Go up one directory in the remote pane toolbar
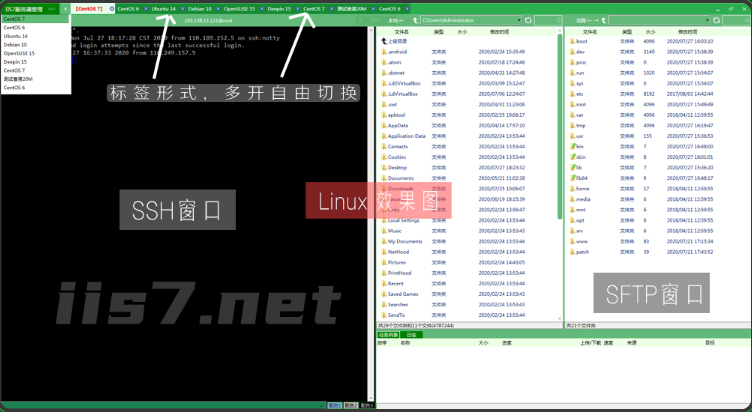752x412 pixels. [x=604, y=20]
